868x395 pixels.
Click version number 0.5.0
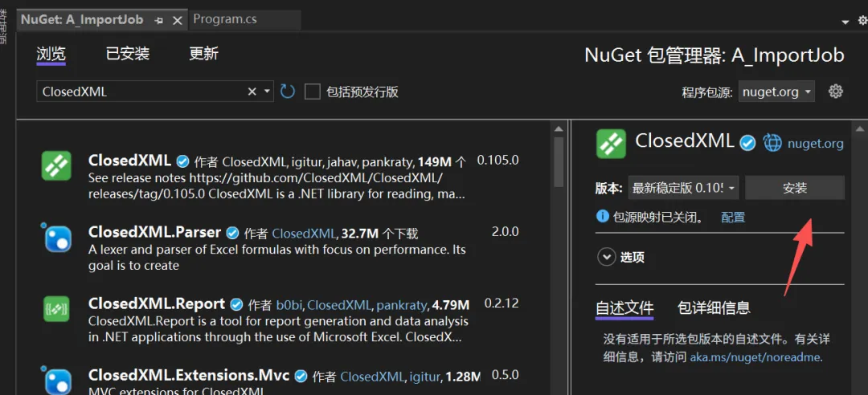[505, 375]
